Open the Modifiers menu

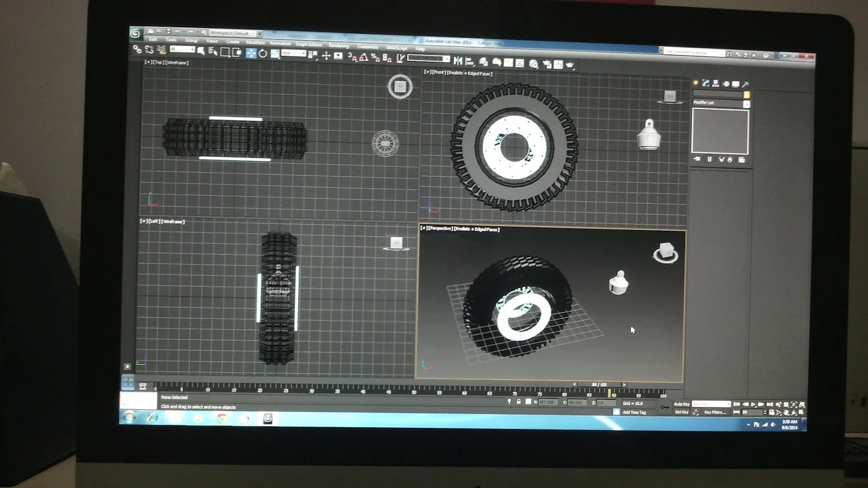click(x=255, y=42)
